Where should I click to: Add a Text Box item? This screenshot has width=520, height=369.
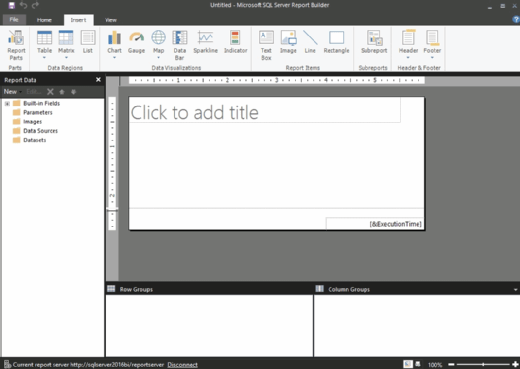click(x=266, y=45)
